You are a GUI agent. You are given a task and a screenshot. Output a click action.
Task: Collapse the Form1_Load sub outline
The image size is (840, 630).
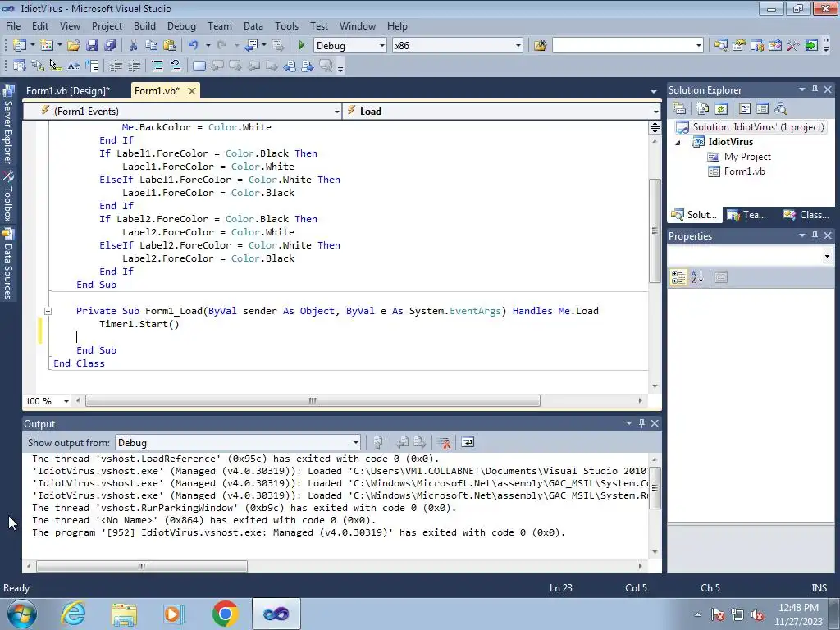click(x=48, y=311)
